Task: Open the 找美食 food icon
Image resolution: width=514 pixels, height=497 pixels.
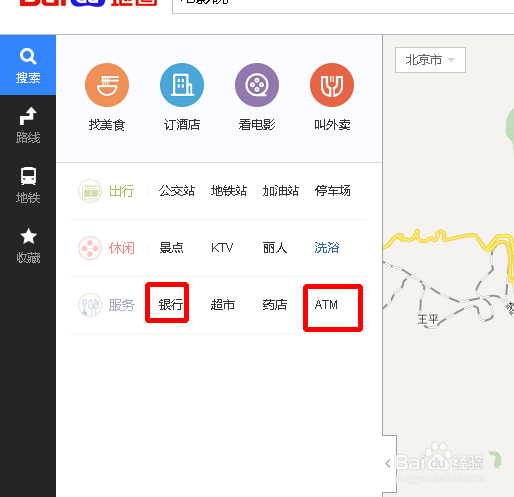Action: (107, 85)
